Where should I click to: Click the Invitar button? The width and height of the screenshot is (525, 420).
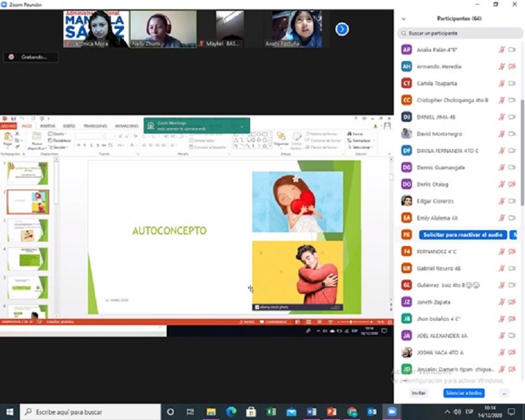pos(418,393)
